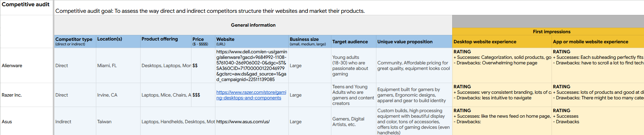Select the 'Asus' row label cell

[x=27, y=121]
